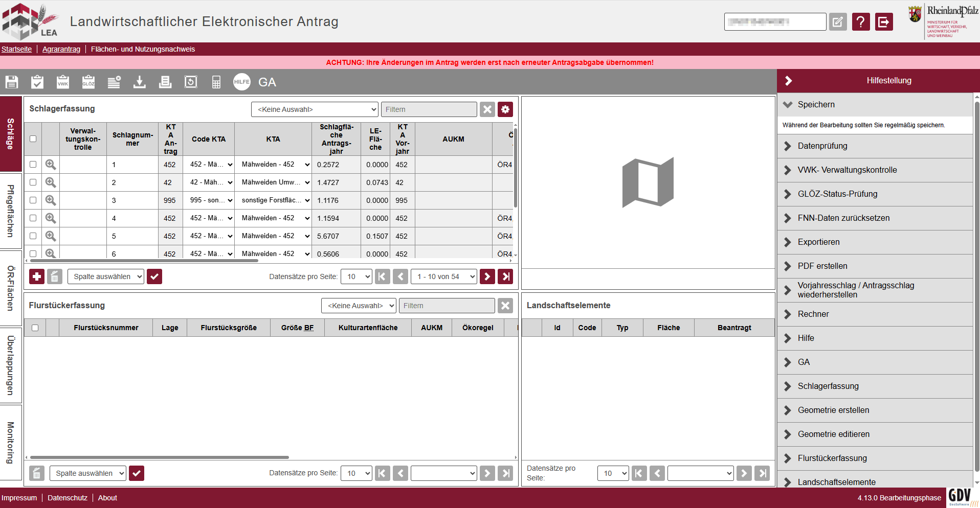Click the Schlagerfassung Filtern input field

coord(429,109)
